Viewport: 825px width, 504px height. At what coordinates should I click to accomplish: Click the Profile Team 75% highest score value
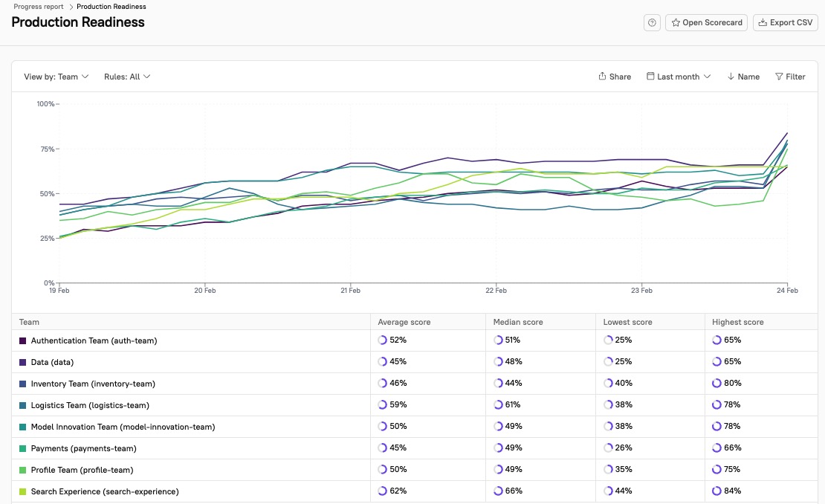[732, 470]
